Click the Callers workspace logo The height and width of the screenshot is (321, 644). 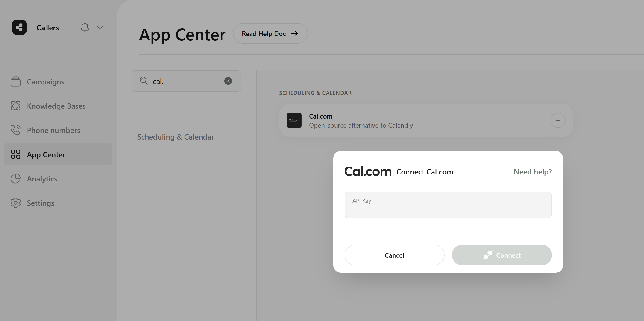[19, 28]
